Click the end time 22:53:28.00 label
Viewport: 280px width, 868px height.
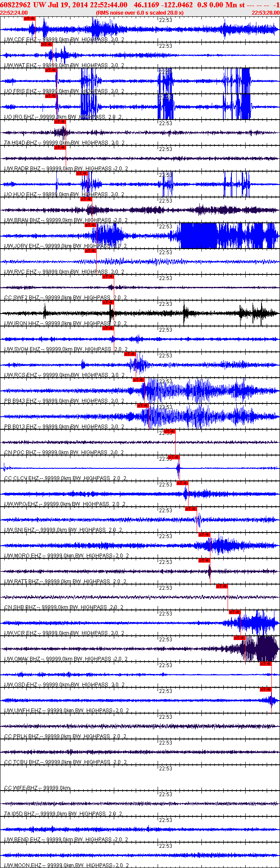coord(265,12)
